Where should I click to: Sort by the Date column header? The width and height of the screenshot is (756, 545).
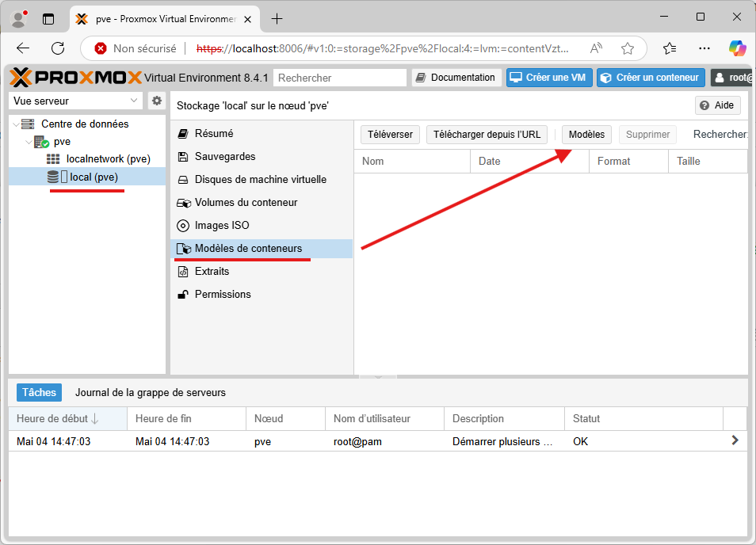coord(530,162)
